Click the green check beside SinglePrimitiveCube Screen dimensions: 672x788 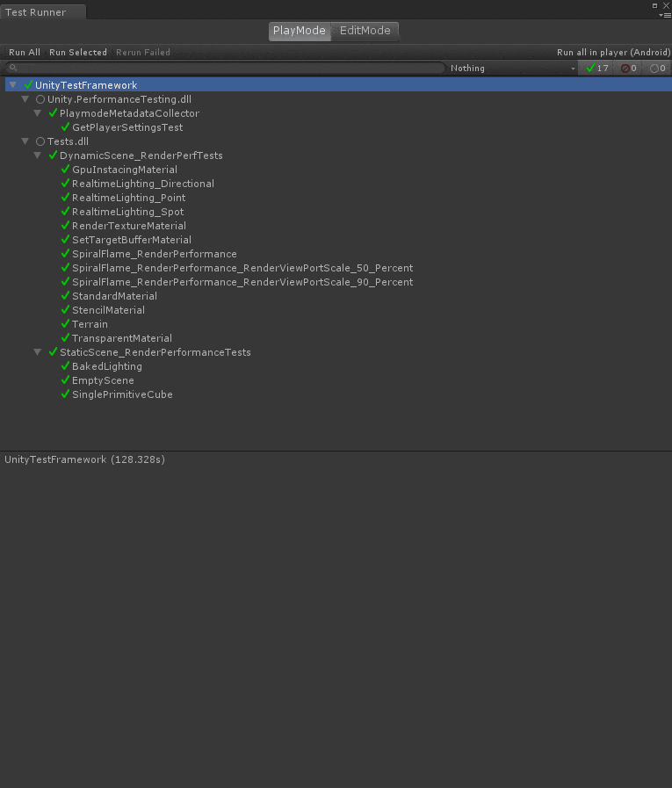click(x=65, y=394)
